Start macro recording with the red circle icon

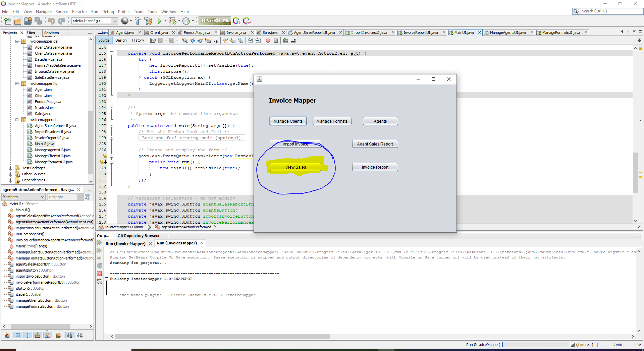(268, 41)
